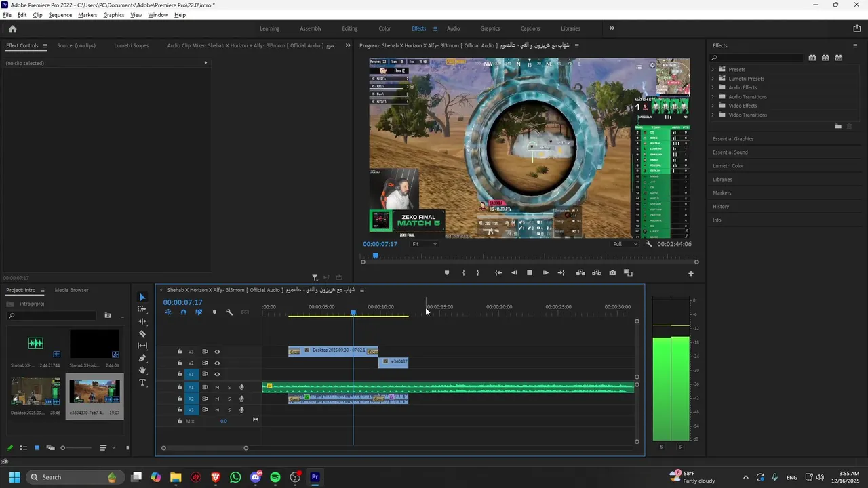The image size is (868, 488).
Task: Open the Full playback resolution dropdown
Action: pos(625,244)
